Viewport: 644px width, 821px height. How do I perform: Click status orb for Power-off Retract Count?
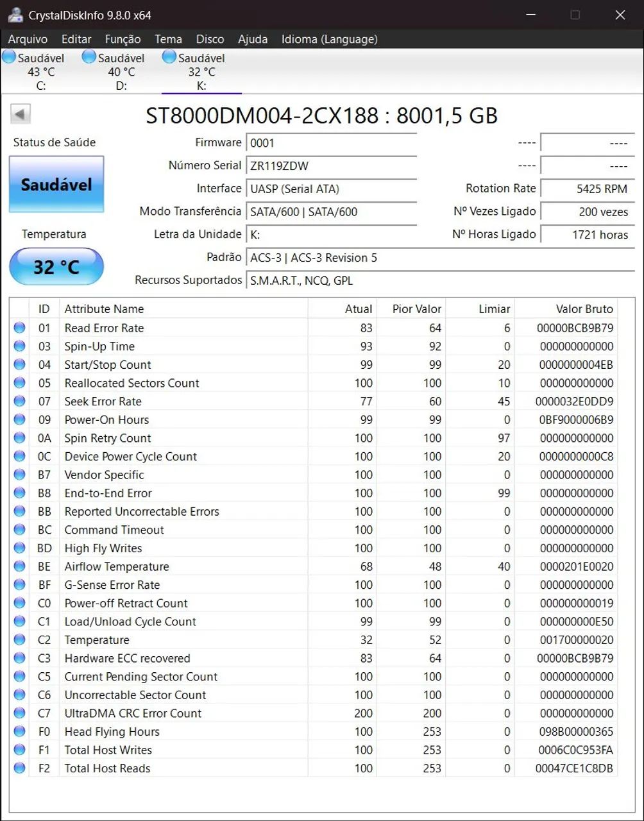[19, 604]
